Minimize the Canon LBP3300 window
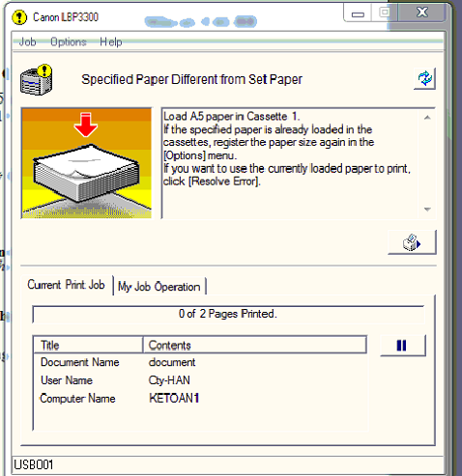 coord(358,14)
